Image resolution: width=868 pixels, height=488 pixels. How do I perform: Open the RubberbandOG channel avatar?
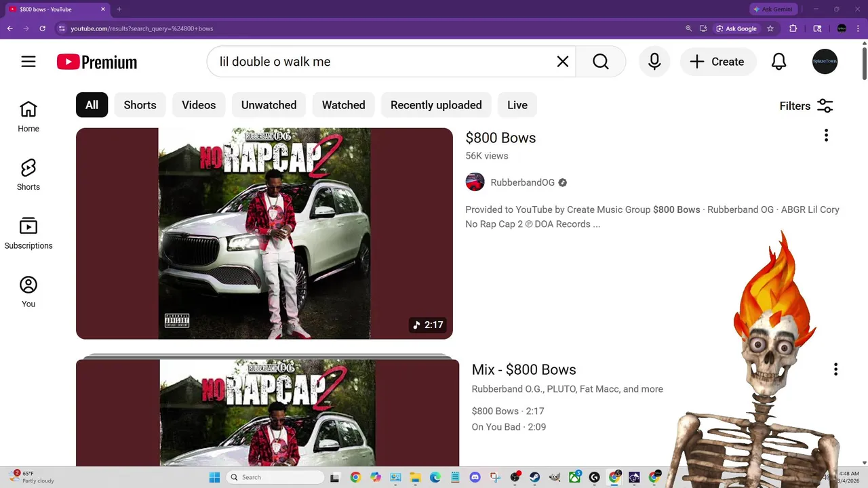[x=475, y=182]
